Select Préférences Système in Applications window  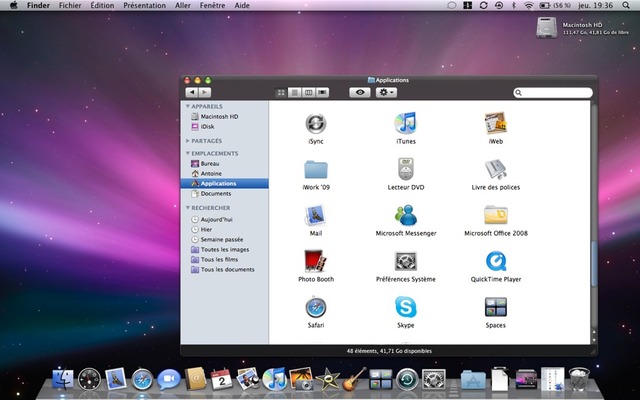pos(406,261)
